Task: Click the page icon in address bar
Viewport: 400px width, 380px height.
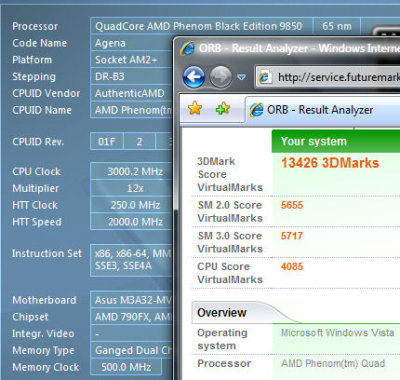Action: (x=265, y=77)
